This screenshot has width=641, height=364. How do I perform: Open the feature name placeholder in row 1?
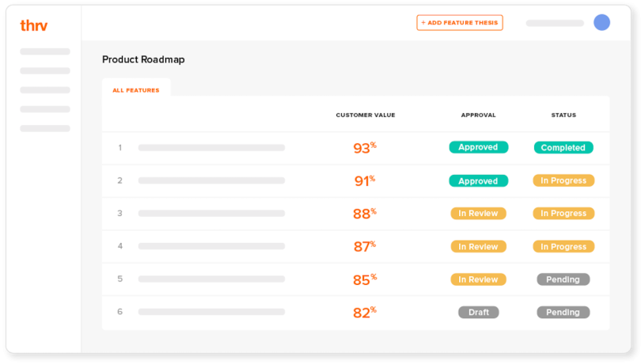211,148
